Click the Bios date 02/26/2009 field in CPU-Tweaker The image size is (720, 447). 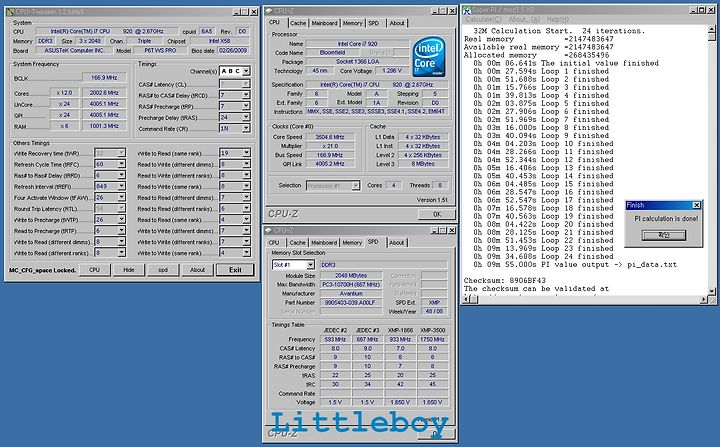233,51
